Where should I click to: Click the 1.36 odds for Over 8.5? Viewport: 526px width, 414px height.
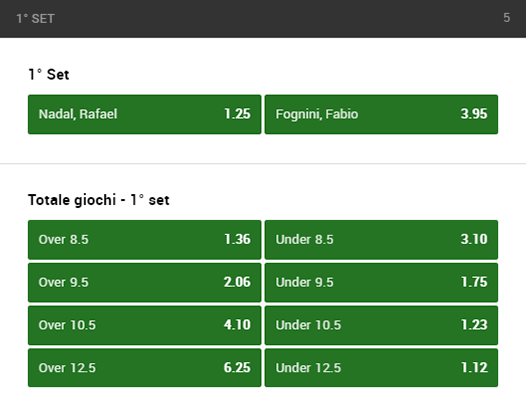[x=238, y=240]
